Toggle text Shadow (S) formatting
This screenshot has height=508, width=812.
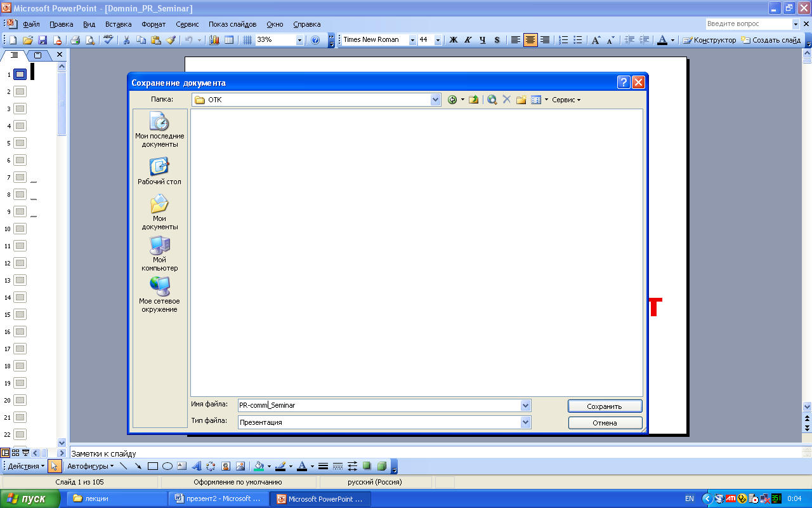[x=497, y=40]
